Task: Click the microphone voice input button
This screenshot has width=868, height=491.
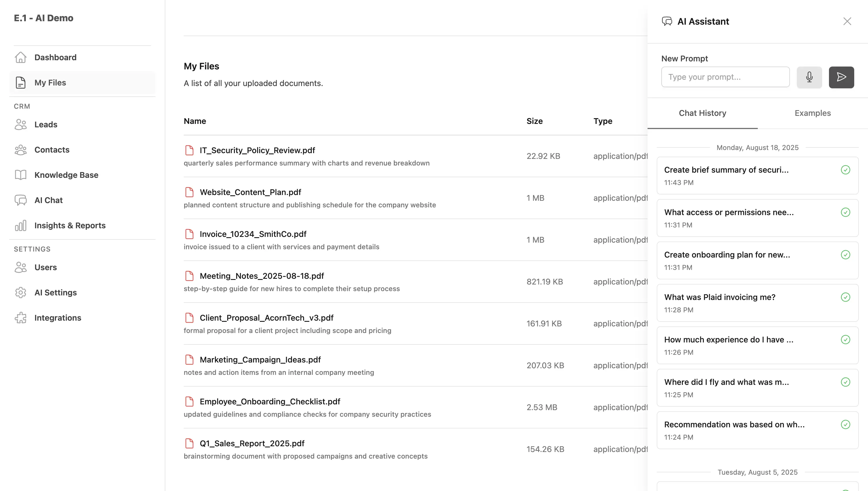Action: click(809, 77)
